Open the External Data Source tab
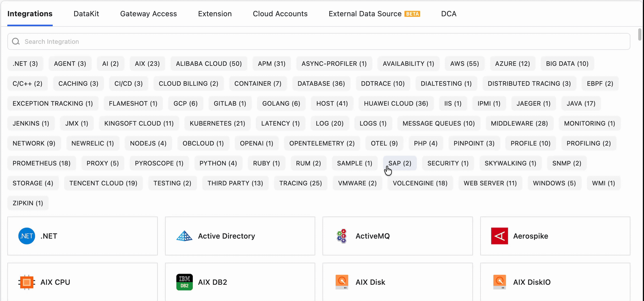Image resolution: width=644 pixels, height=301 pixels. [x=374, y=14]
